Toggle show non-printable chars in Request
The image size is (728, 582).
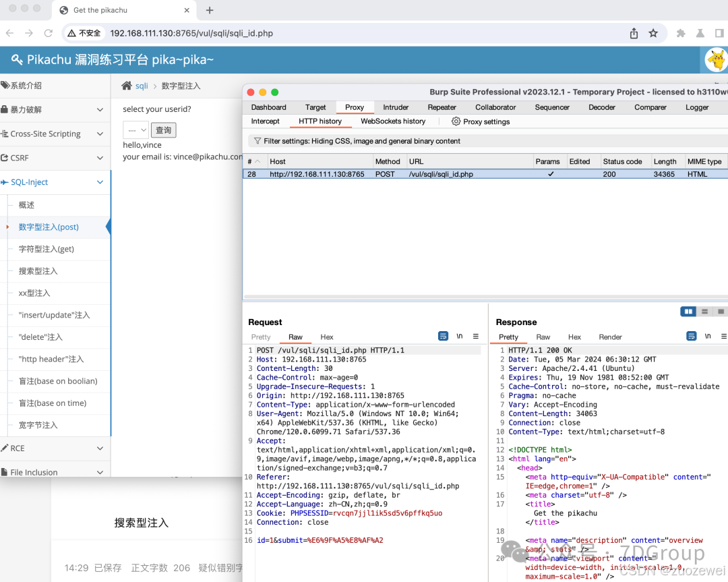tap(459, 336)
